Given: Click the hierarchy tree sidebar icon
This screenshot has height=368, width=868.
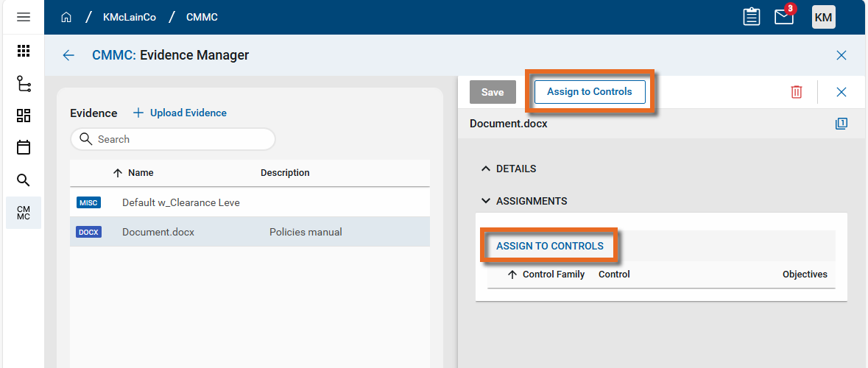Looking at the screenshot, I should coord(24,84).
